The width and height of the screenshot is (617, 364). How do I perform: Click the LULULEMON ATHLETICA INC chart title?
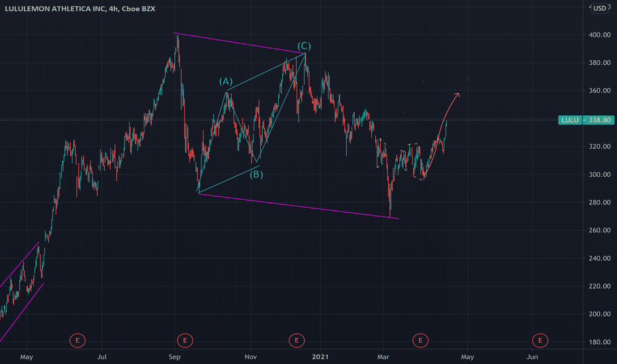(80, 9)
